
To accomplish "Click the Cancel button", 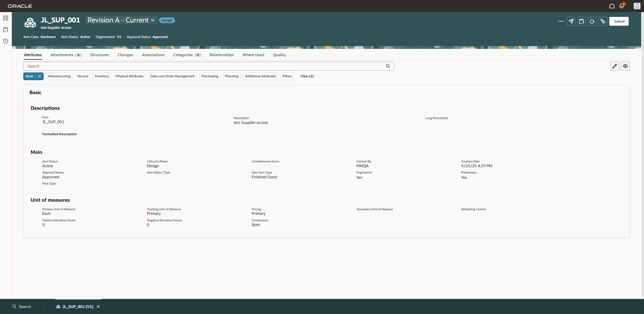I will pyautogui.click(x=619, y=21).
